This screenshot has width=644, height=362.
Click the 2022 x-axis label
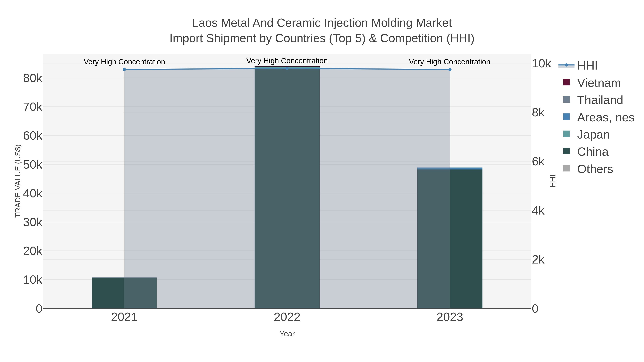(x=287, y=317)
